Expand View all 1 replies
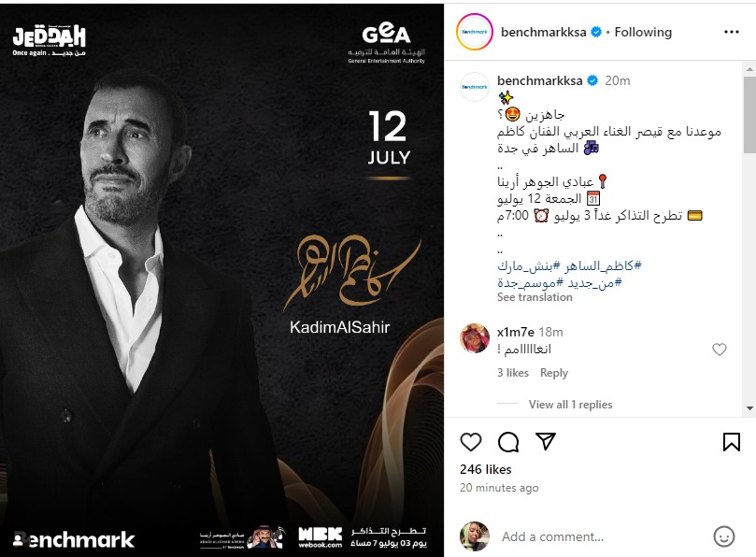Image resolution: width=756 pixels, height=557 pixels. [570, 404]
